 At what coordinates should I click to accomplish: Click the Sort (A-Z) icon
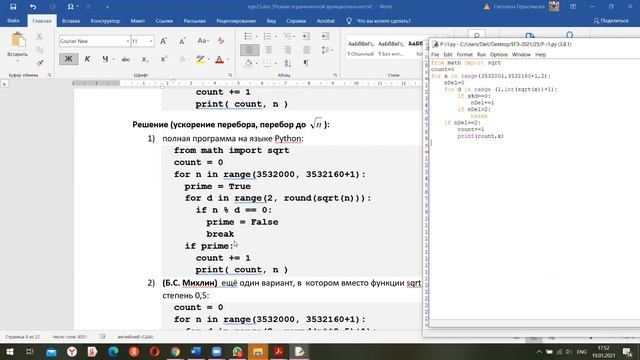pos(287,63)
